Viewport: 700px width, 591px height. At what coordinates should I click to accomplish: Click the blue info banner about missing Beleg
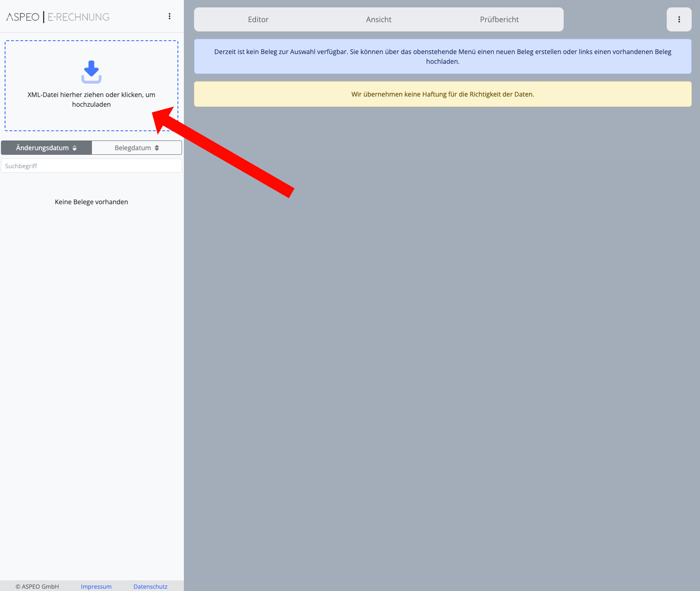pos(443,56)
